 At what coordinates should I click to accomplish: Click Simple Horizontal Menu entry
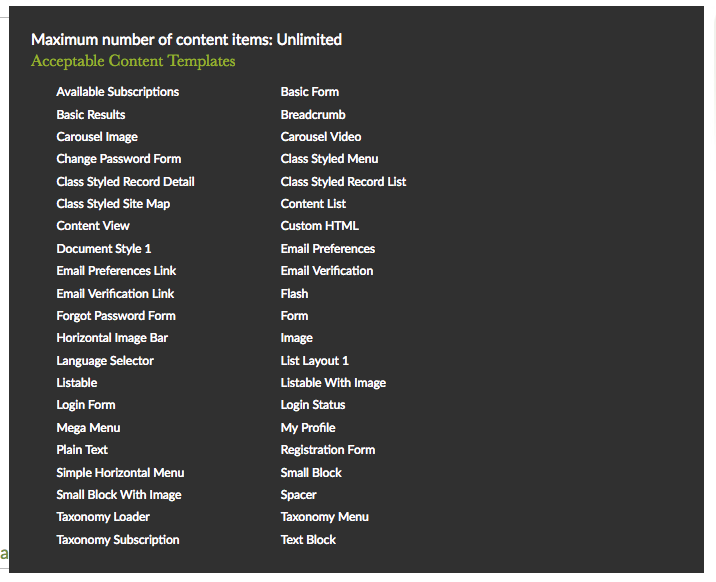pos(120,473)
